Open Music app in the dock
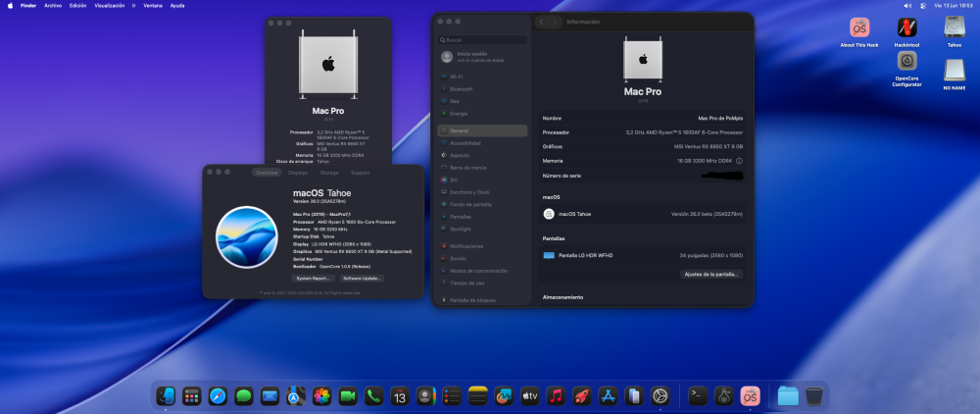The image size is (980, 414). pos(556,396)
